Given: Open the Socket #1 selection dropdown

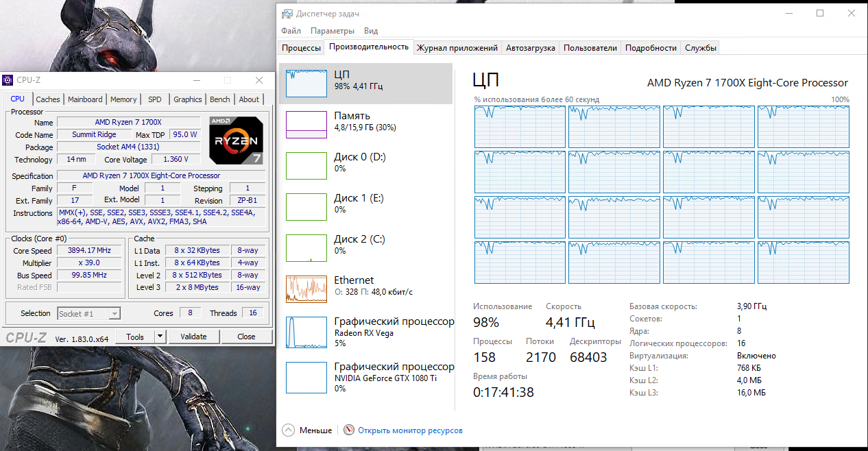Looking at the screenshot, I should pos(89,313).
